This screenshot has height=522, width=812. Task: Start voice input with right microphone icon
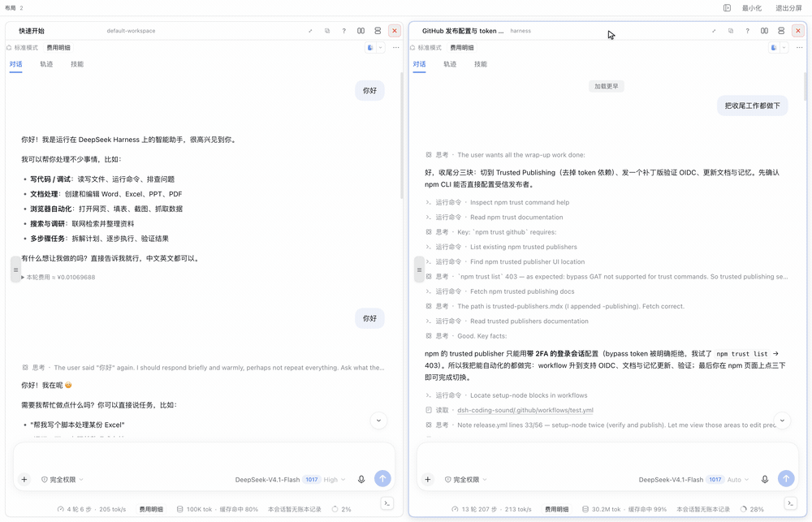coord(765,480)
